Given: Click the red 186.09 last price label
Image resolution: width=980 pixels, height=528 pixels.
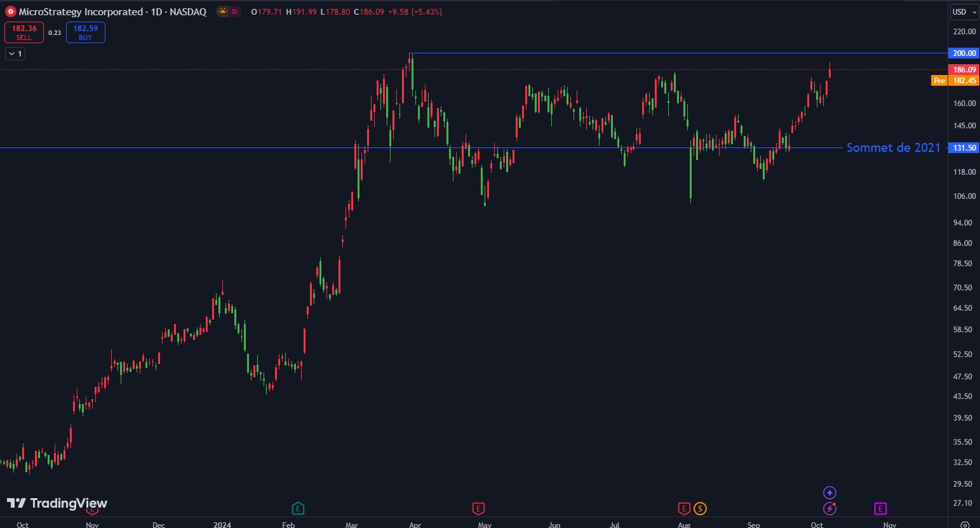Looking at the screenshot, I should click(964, 70).
